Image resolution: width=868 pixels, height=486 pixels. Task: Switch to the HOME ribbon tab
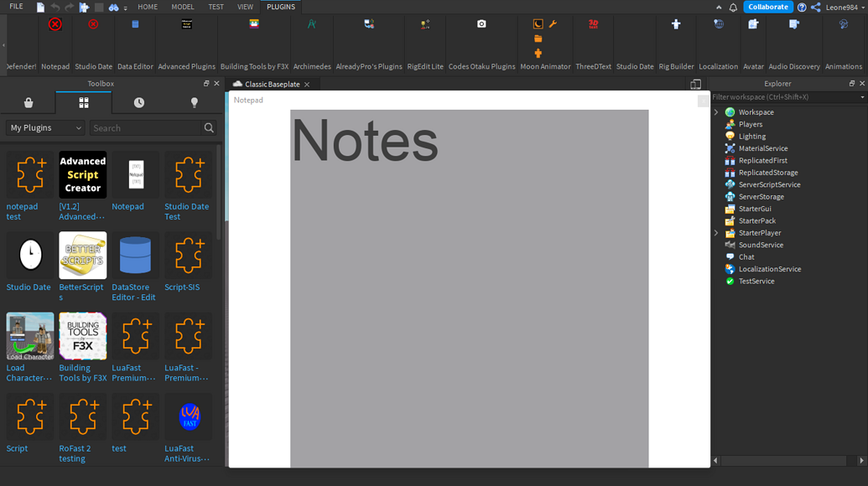point(148,7)
